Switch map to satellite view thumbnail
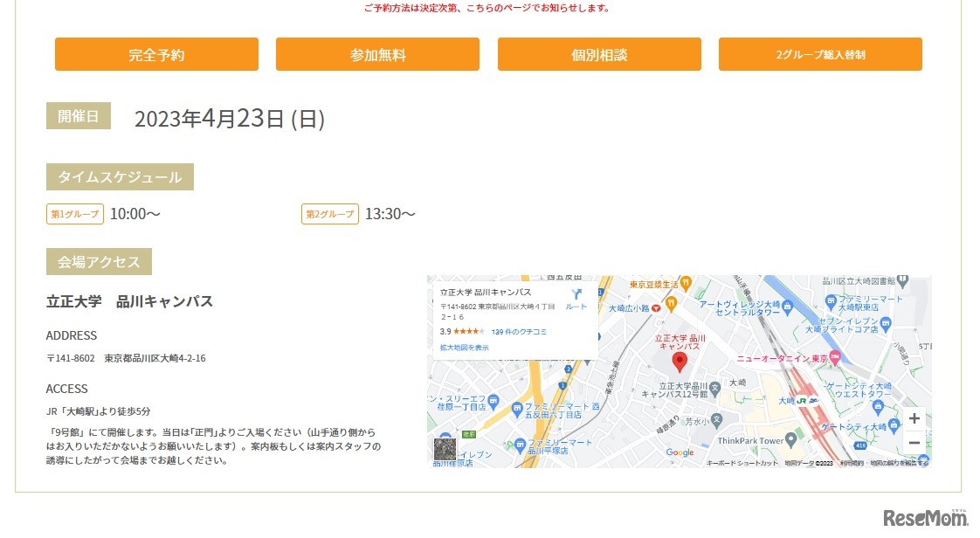This screenshot has width=980, height=538. pos(445,449)
